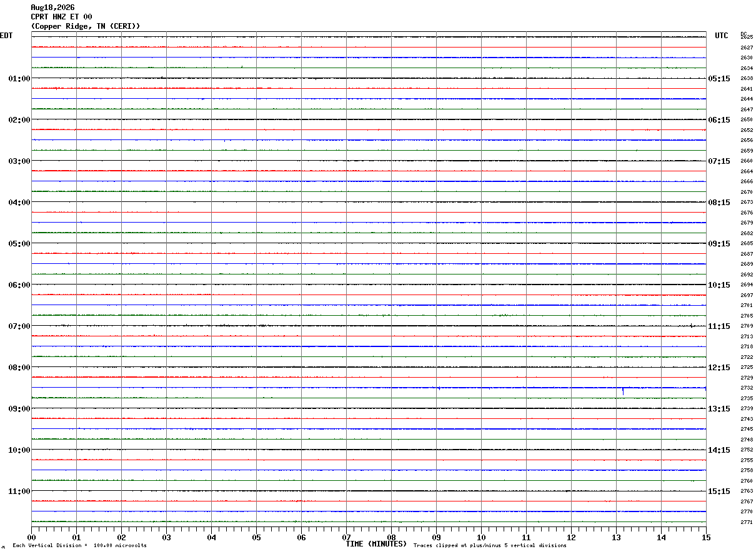Viewport: 756px width, 554px height.
Task: Select the 15 minute tick on time axis
Action: [x=706, y=538]
